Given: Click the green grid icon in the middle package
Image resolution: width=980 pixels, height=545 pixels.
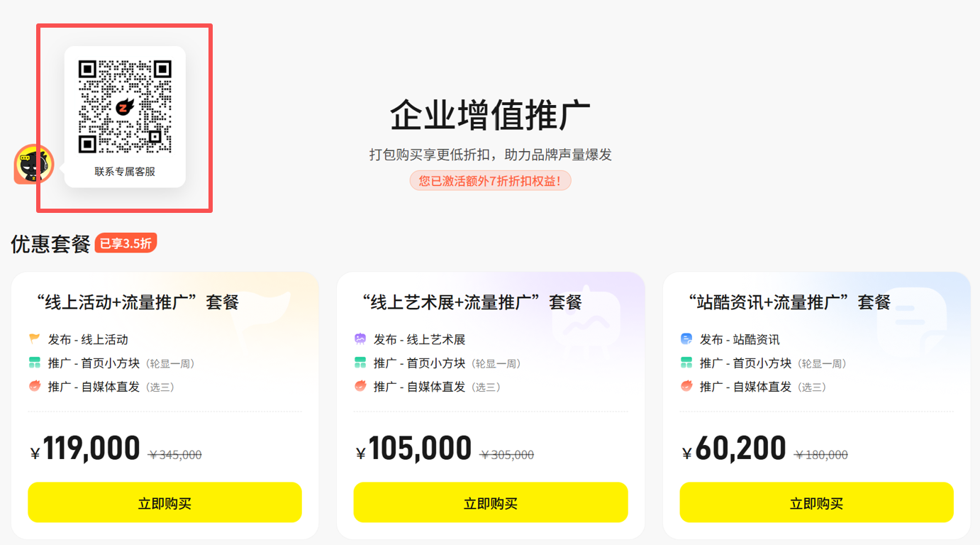Looking at the screenshot, I should pyautogui.click(x=360, y=363).
